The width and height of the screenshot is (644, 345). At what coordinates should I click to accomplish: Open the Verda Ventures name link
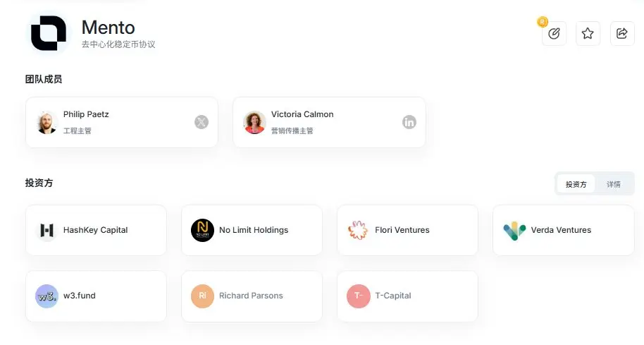coord(561,230)
